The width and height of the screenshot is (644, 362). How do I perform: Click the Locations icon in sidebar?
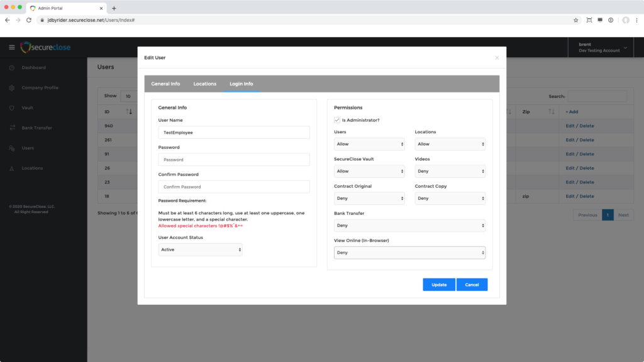[x=12, y=168]
